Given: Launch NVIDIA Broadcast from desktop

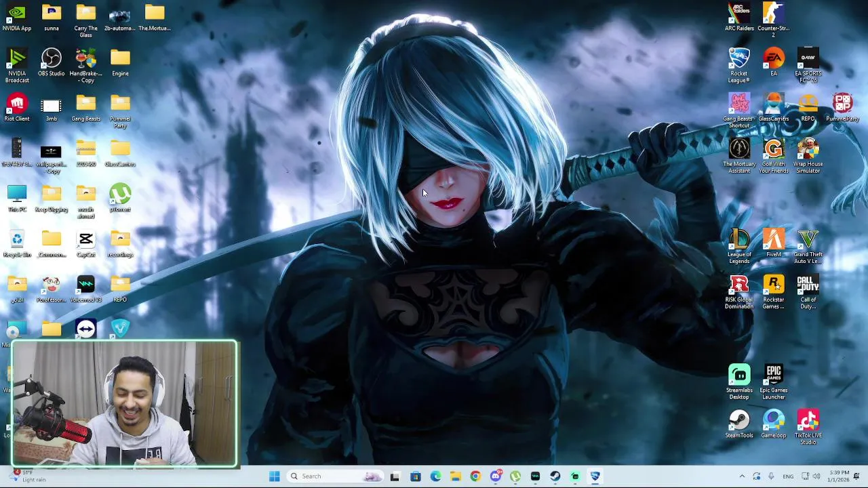Looking at the screenshot, I should point(17,66).
